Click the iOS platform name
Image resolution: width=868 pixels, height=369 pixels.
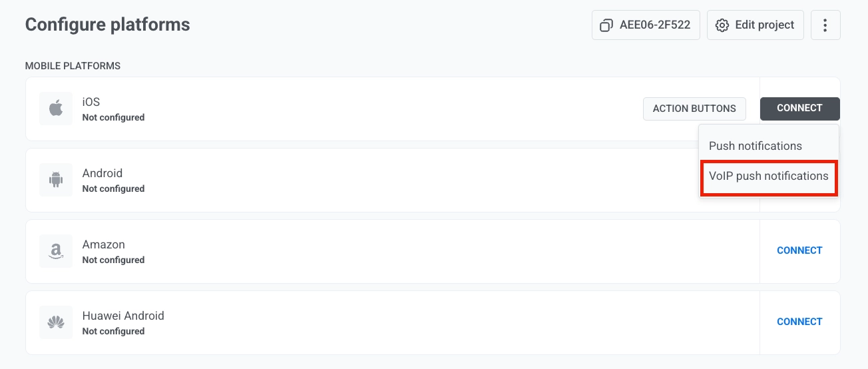click(x=91, y=102)
